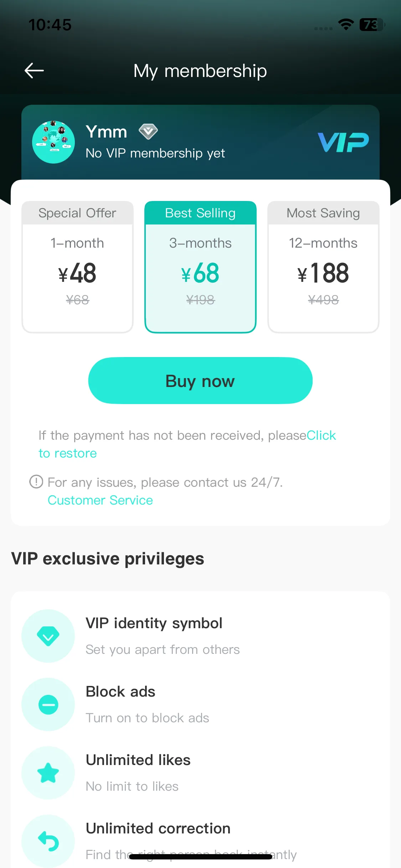Tap the Block ads minus icon
Image resolution: width=401 pixels, height=868 pixels.
click(48, 704)
